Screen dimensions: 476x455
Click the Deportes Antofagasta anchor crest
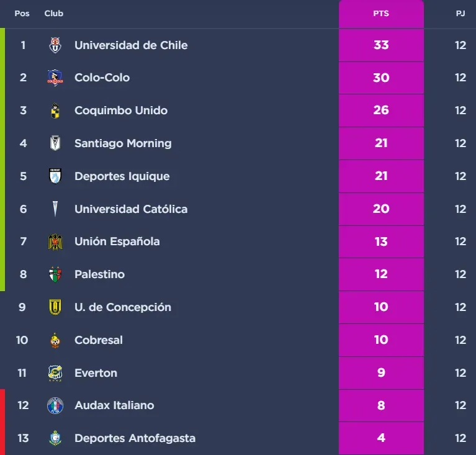pos(55,438)
